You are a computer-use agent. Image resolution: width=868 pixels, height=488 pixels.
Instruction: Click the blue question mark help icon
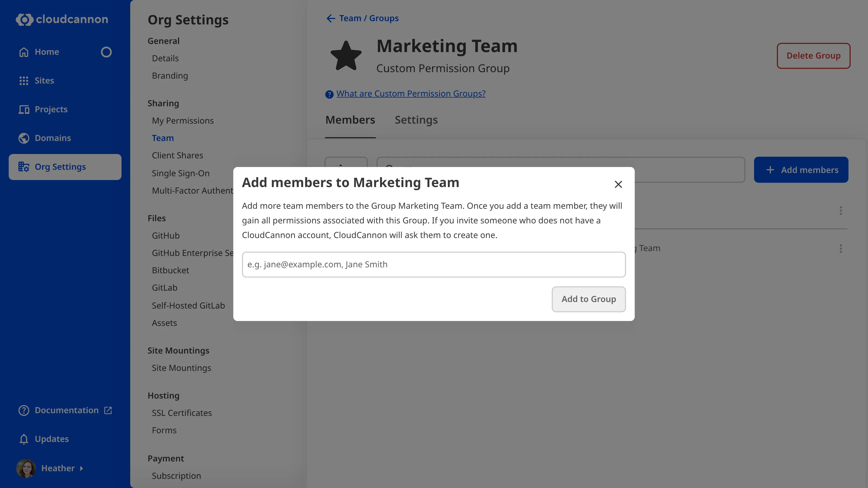coord(329,94)
